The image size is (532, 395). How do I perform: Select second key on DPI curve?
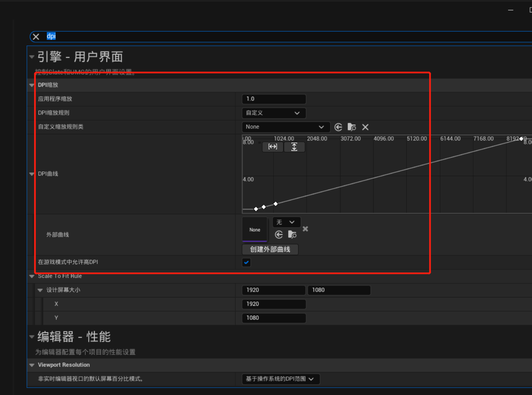264,207
